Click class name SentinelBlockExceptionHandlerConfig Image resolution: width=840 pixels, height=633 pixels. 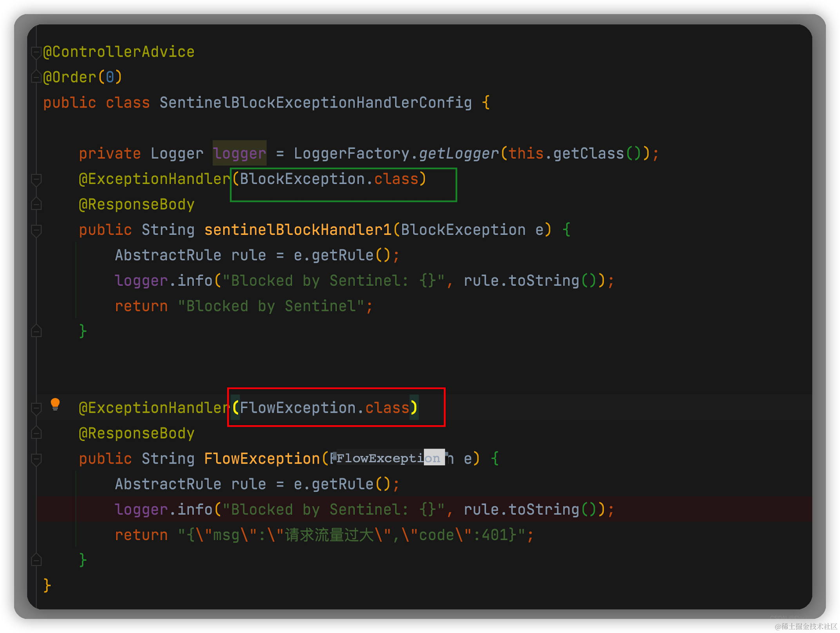click(x=315, y=103)
